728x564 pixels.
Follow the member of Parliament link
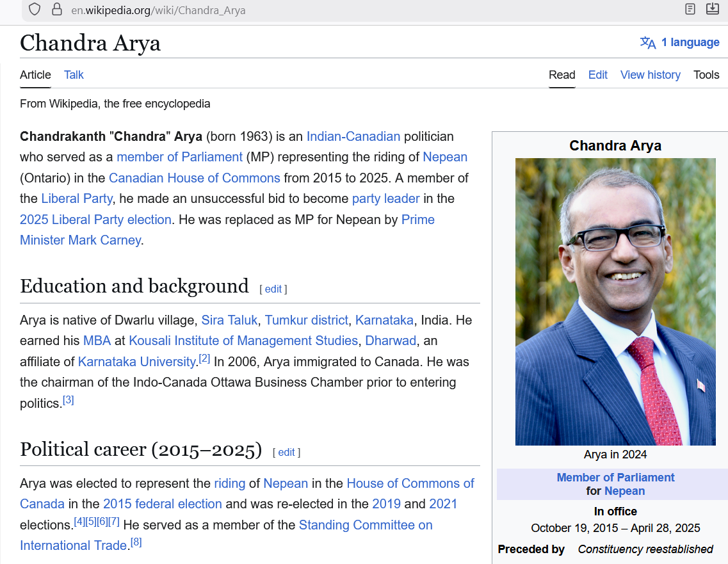180,157
